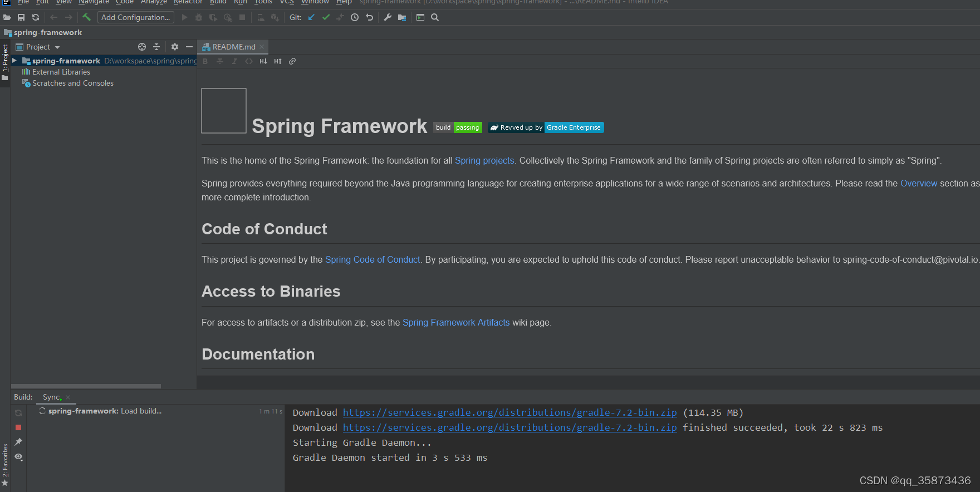Click the Open folder toolbar icon
Screen dimensions: 980x492
(x=7, y=17)
